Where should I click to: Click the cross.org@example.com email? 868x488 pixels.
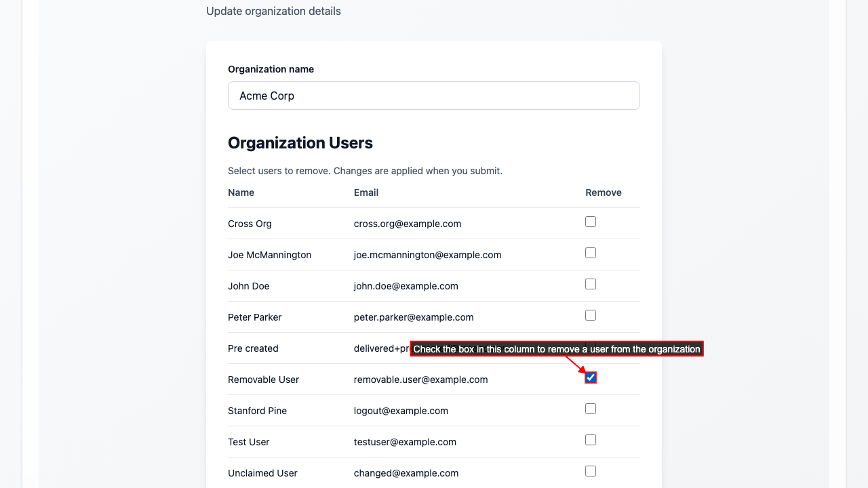click(408, 224)
